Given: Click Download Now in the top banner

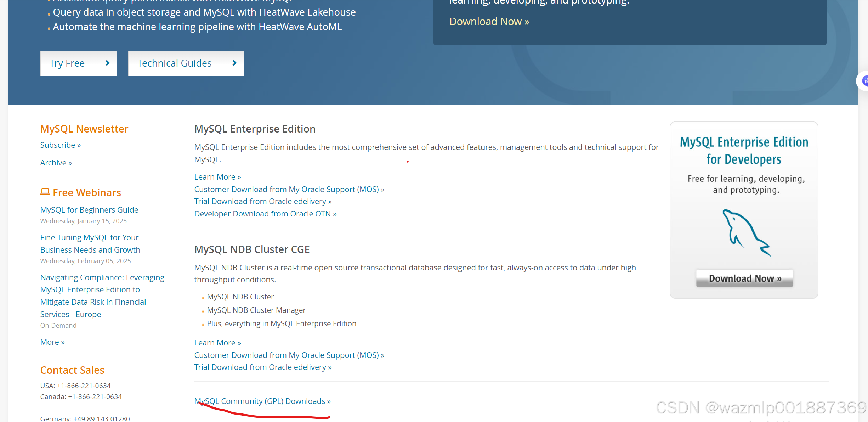Looking at the screenshot, I should [x=489, y=21].
